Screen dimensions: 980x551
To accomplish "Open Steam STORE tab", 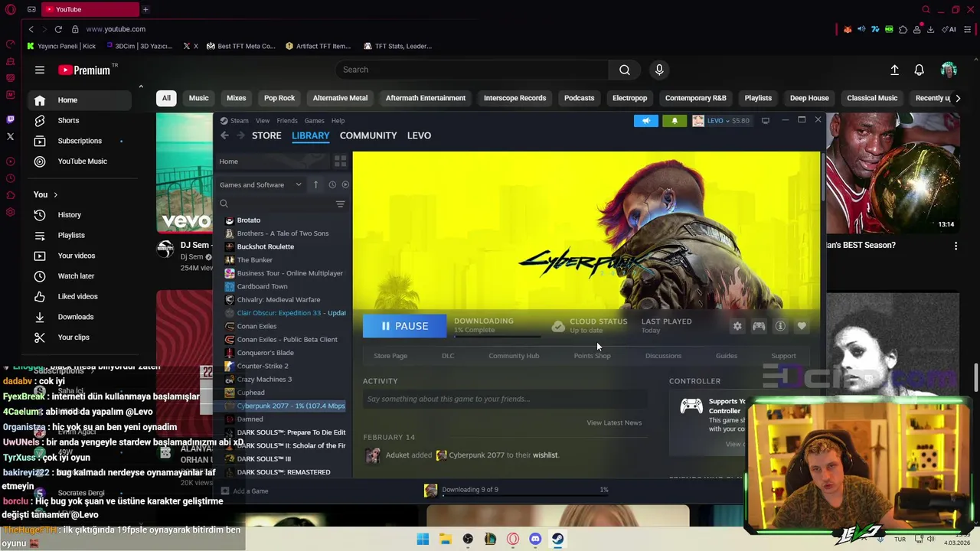I will [266, 135].
